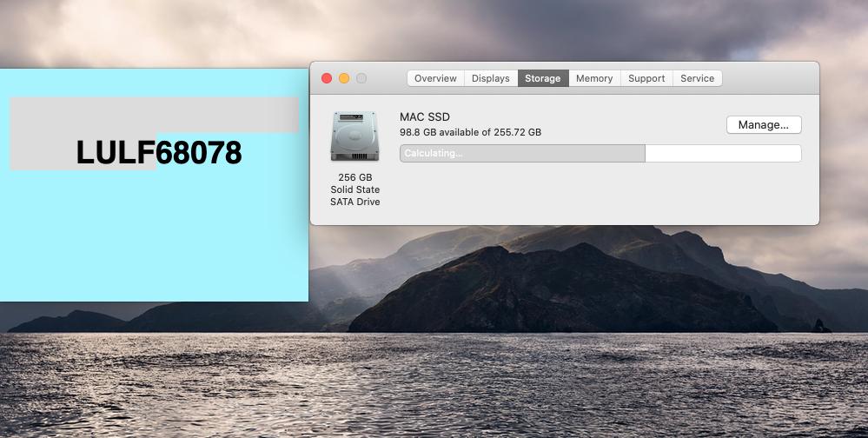Switch to the Memory tab
Viewport: 868px width, 438px height.
(594, 78)
